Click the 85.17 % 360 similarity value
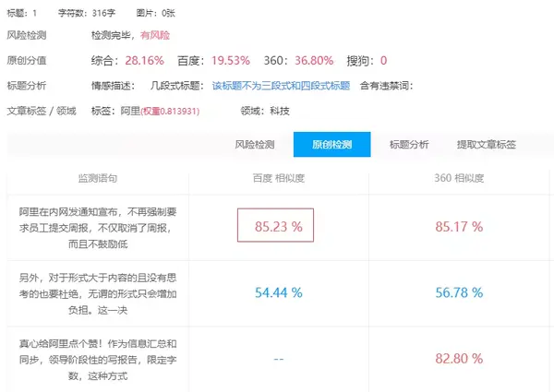This screenshot has width=554, height=392. point(459,227)
